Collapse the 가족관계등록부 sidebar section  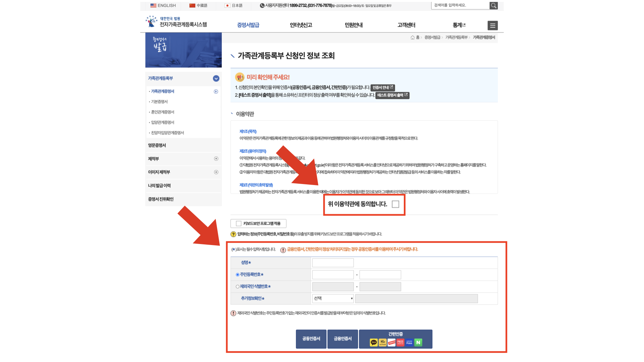point(216,78)
